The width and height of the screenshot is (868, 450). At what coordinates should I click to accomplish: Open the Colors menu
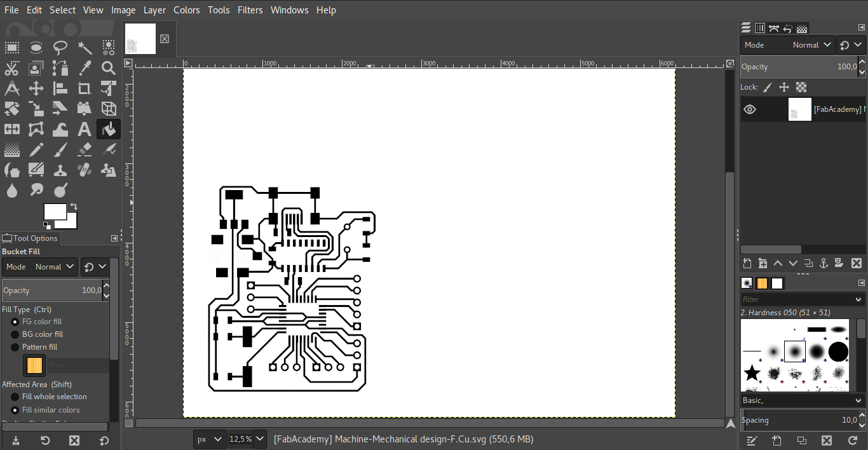point(186,10)
